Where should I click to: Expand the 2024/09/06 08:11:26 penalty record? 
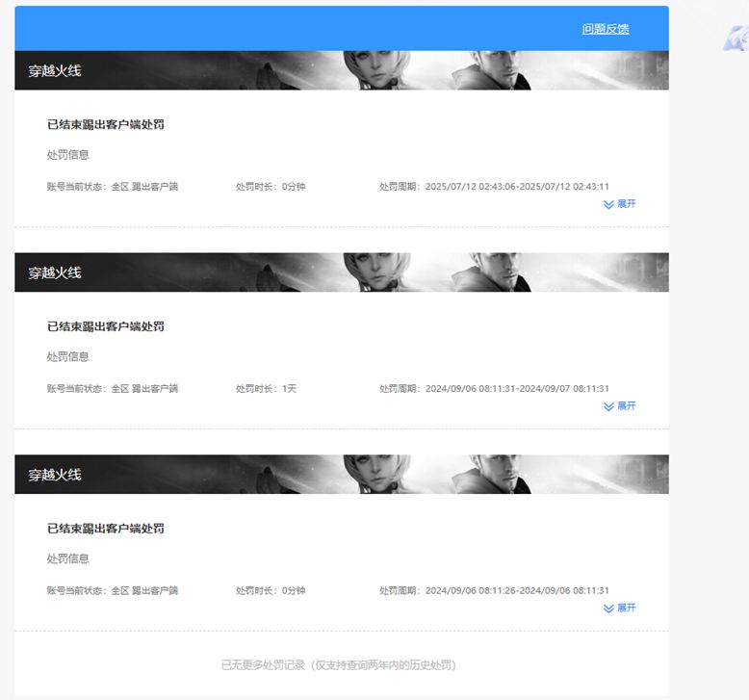pyautogui.click(x=620, y=609)
